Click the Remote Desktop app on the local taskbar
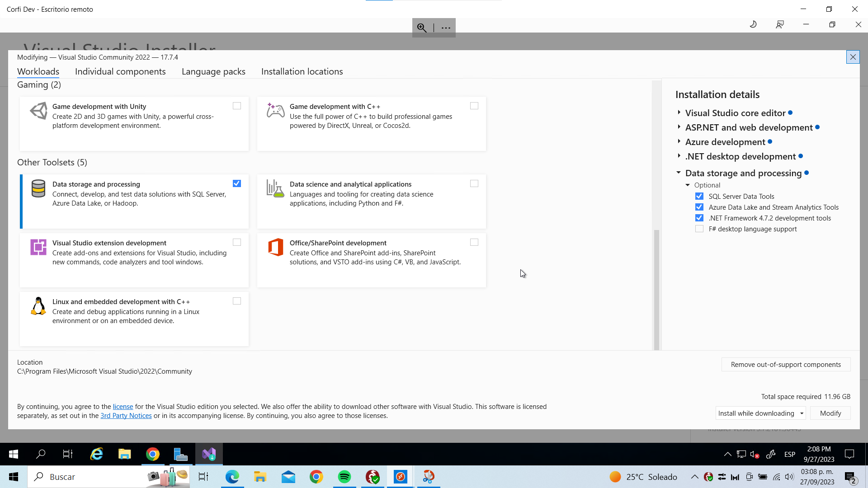868x488 pixels. (401, 477)
